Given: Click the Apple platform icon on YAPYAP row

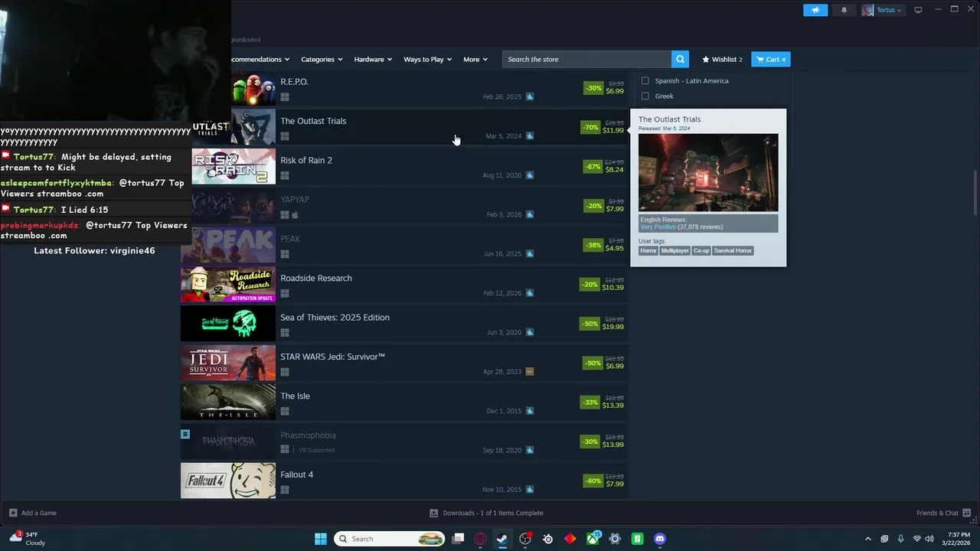Looking at the screenshot, I should click(295, 215).
